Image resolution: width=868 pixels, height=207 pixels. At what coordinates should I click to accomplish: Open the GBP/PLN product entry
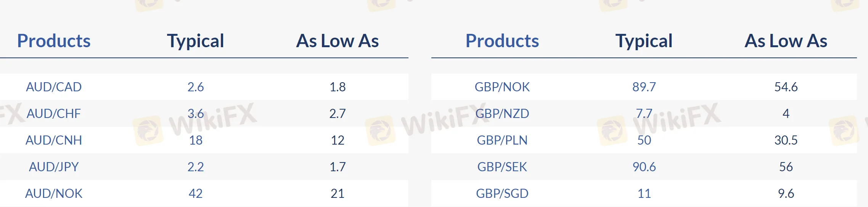point(502,140)
